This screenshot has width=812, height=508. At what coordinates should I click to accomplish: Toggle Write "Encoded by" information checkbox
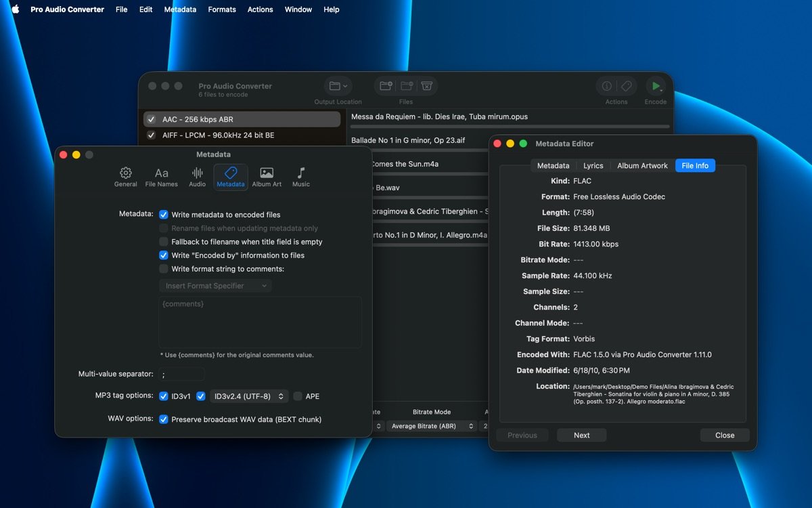point(164,255)
